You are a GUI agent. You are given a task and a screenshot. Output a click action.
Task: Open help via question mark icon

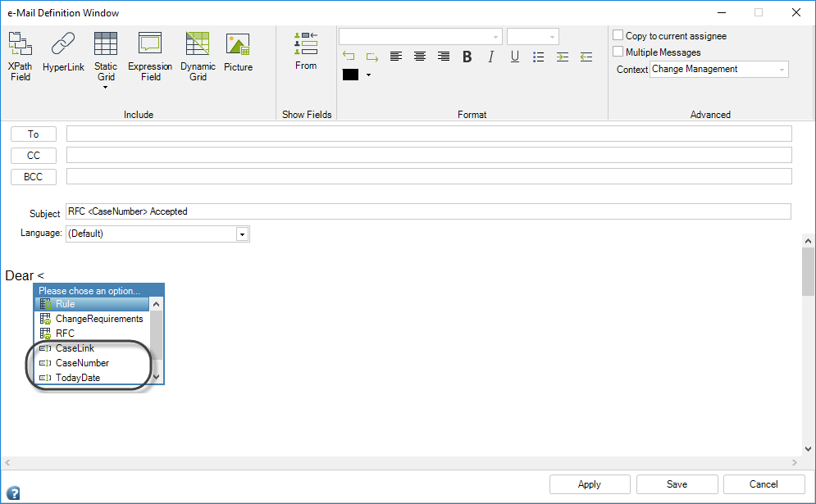[x=13, y=493]
